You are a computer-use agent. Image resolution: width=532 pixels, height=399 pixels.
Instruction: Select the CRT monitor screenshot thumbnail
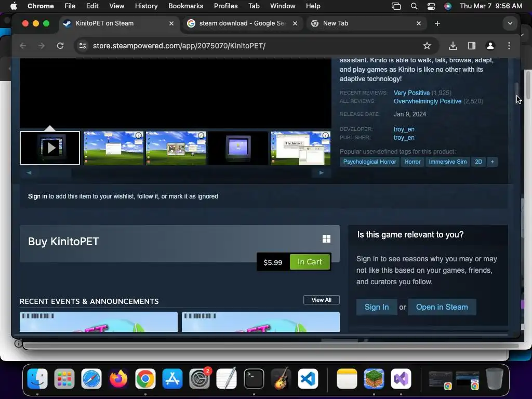(x=238, y=148)
